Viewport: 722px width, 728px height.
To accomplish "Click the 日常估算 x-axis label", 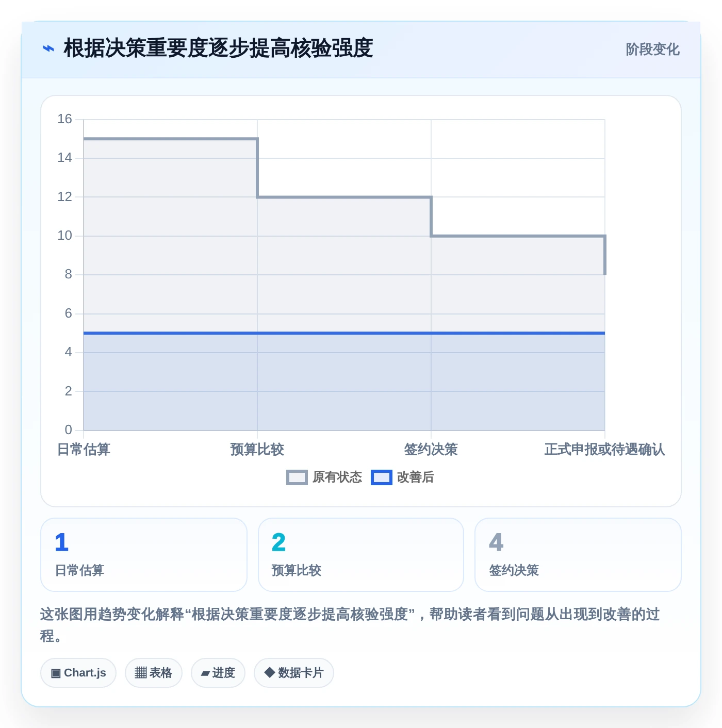I will (x=84, y=450).
